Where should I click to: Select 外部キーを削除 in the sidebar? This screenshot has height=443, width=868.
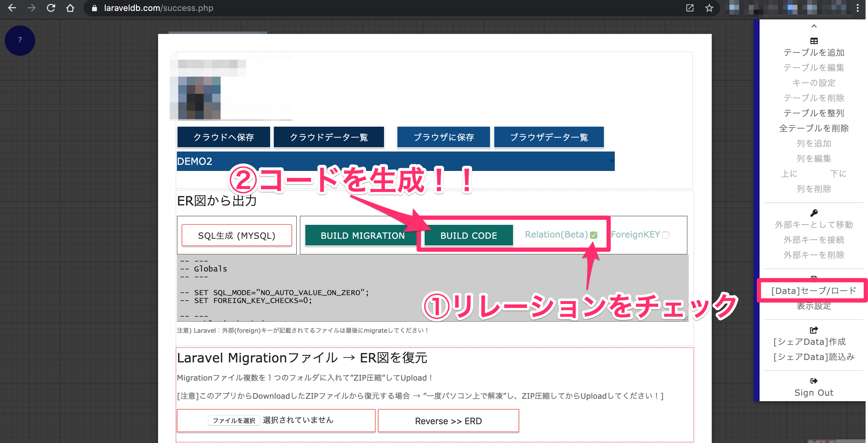click(814, 255)
